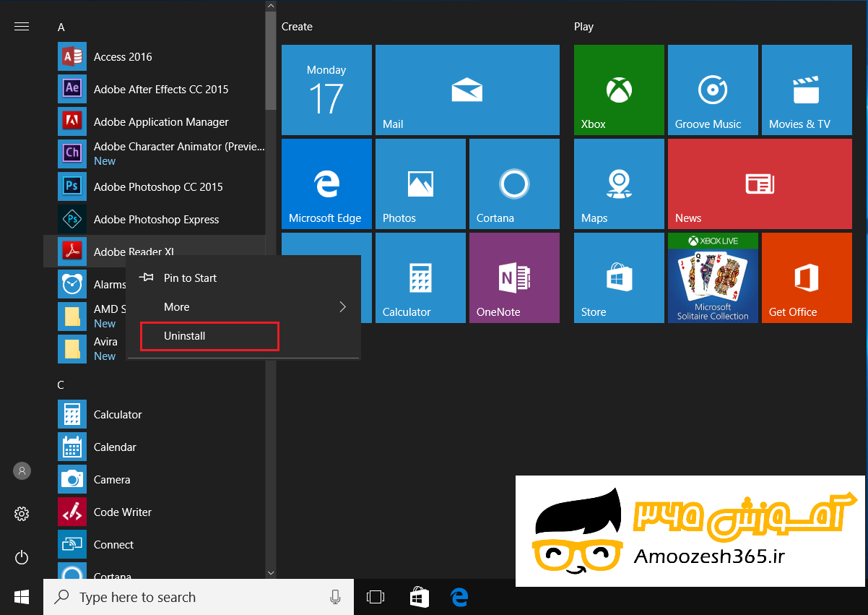This screenshot has width=868, height=615.
Task: Select Adobe Reader XI in app list
Action: coord(155,251)
